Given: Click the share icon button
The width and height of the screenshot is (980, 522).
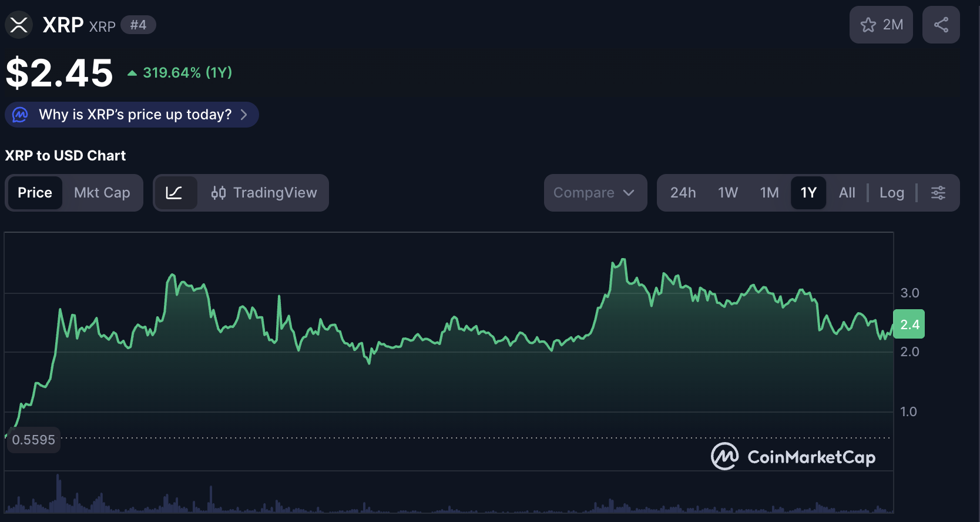Looking at the screenshot, I should (x=941, y=25).
